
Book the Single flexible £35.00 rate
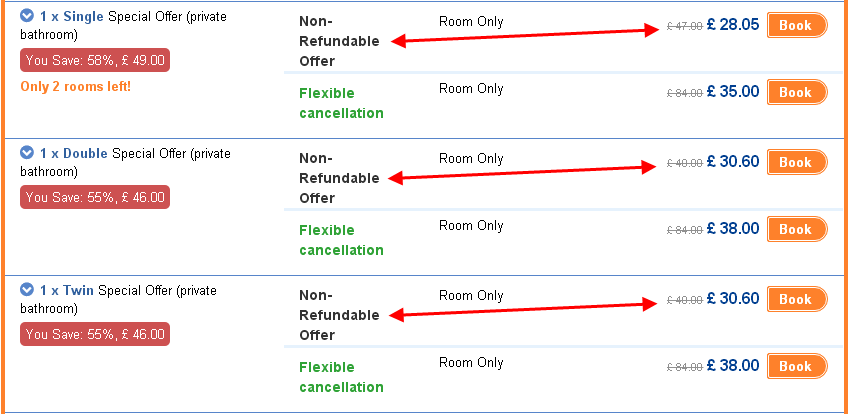point(797,92)
